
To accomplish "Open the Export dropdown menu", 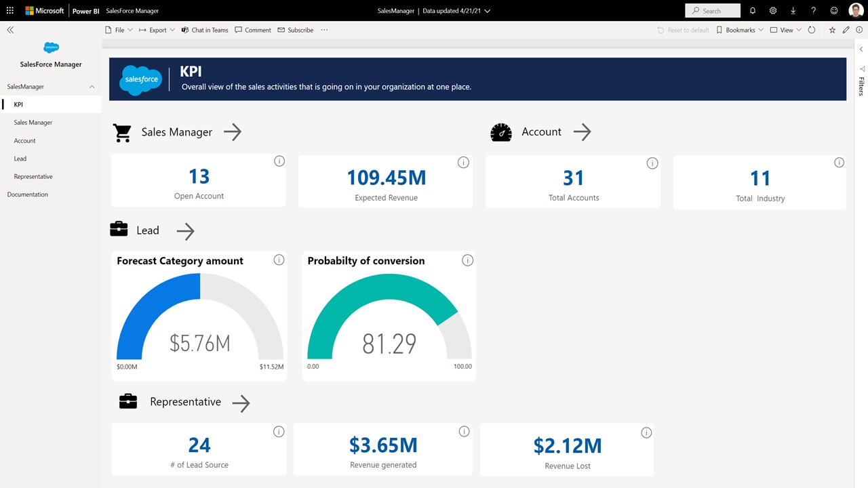I will point(157,30).
